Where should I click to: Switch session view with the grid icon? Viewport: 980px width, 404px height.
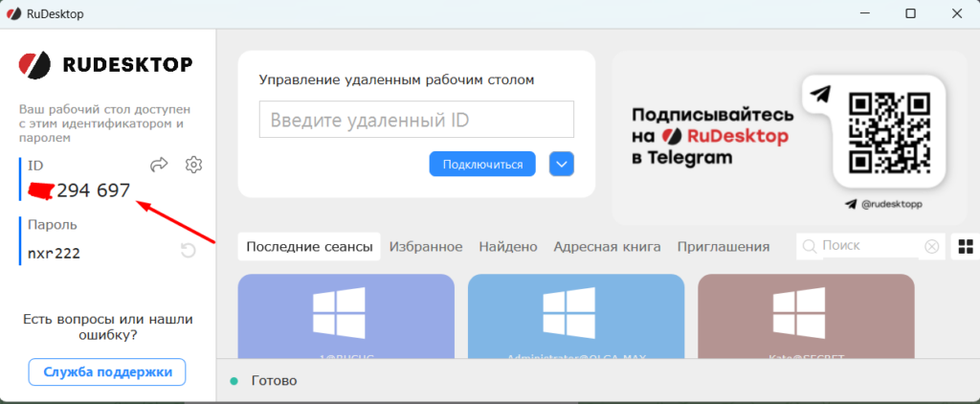coord(965,247)
